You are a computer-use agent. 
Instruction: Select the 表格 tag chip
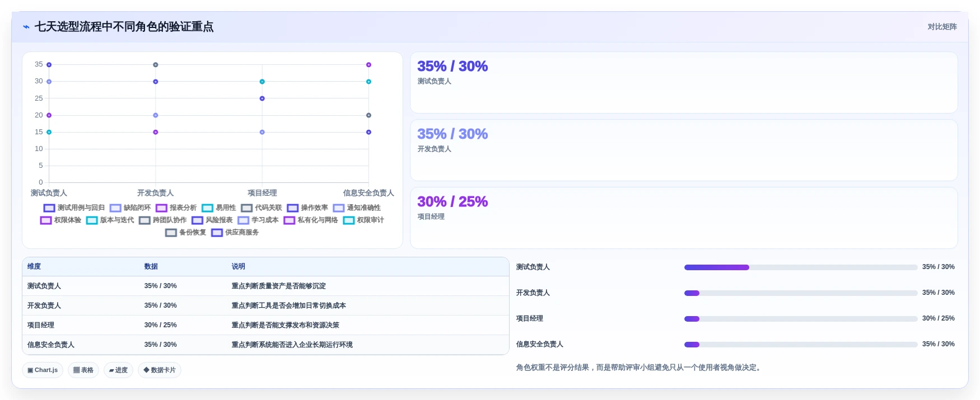[x=83, y=370]
